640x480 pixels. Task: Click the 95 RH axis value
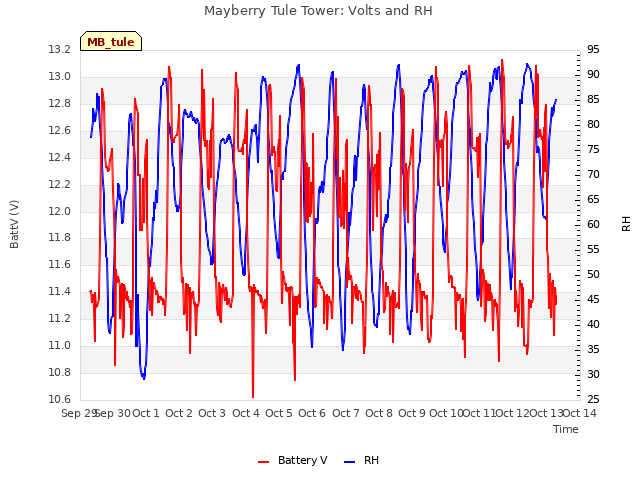[x=593, y=49]
